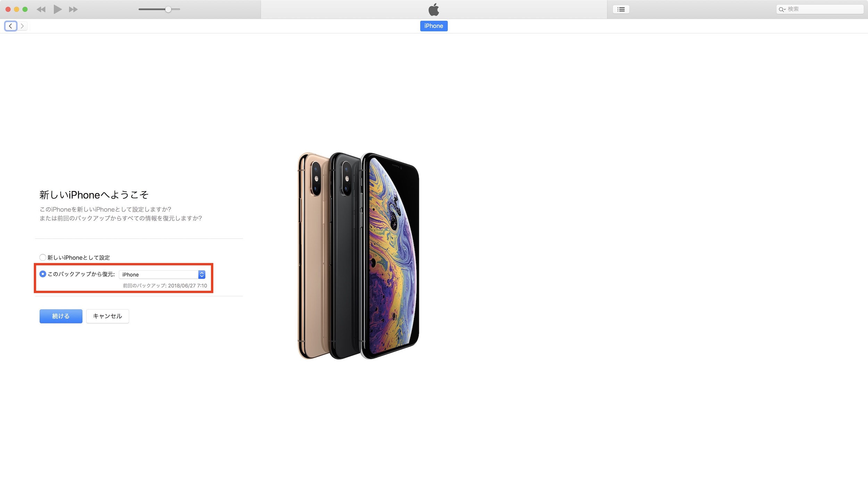868x478 pixels.
Task: Click the back navigation arrow icon
Action: pyautogui.click(x=11, y=25)
